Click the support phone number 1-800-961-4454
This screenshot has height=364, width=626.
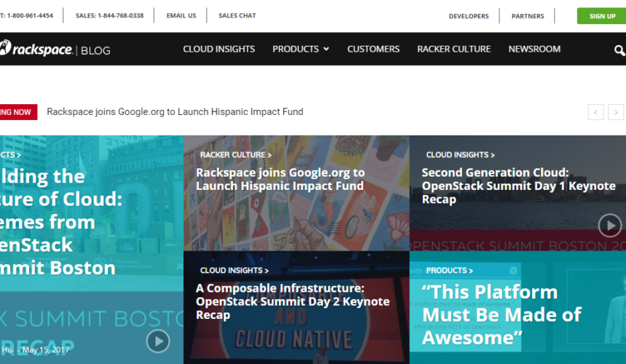[x=27, y=15]
